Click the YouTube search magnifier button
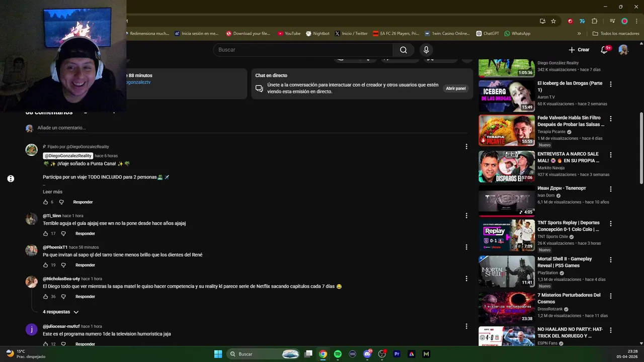 (x=404, y=50)
